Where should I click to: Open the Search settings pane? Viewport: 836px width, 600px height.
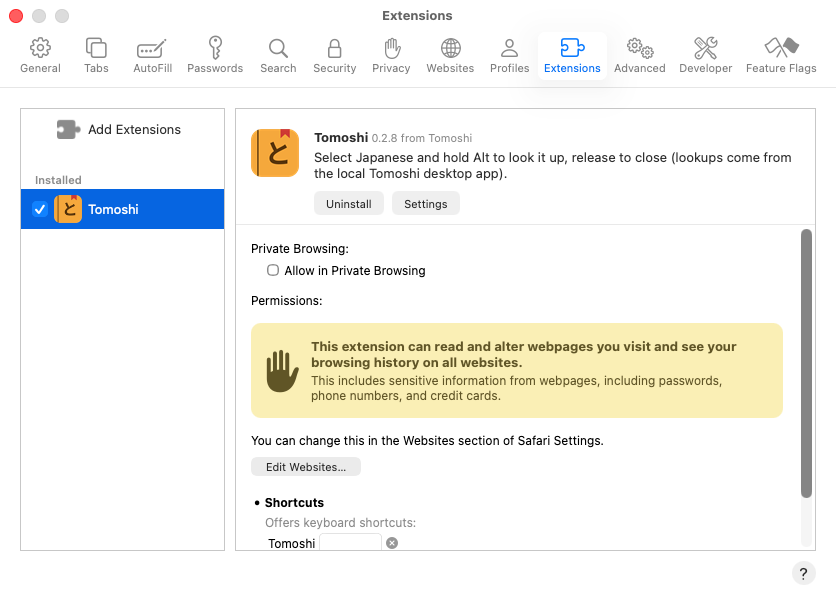pos(278,55)
